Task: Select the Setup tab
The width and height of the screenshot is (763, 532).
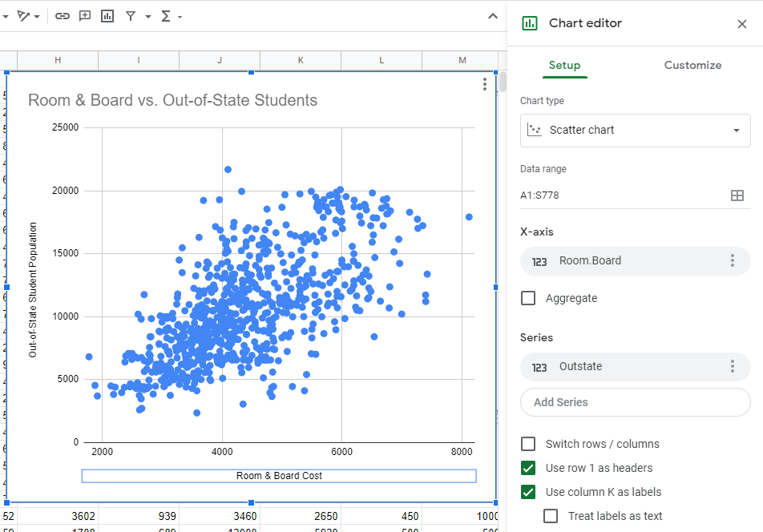Action: 564,65
